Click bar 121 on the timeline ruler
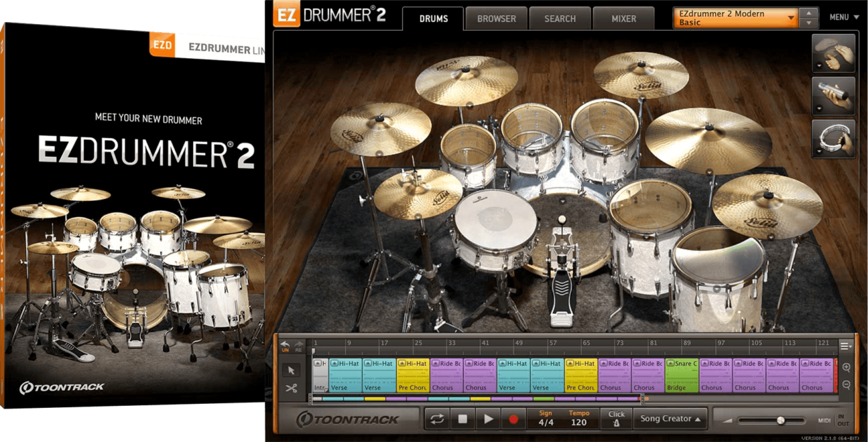Viewport: 868px width, 442px height. 823,343
